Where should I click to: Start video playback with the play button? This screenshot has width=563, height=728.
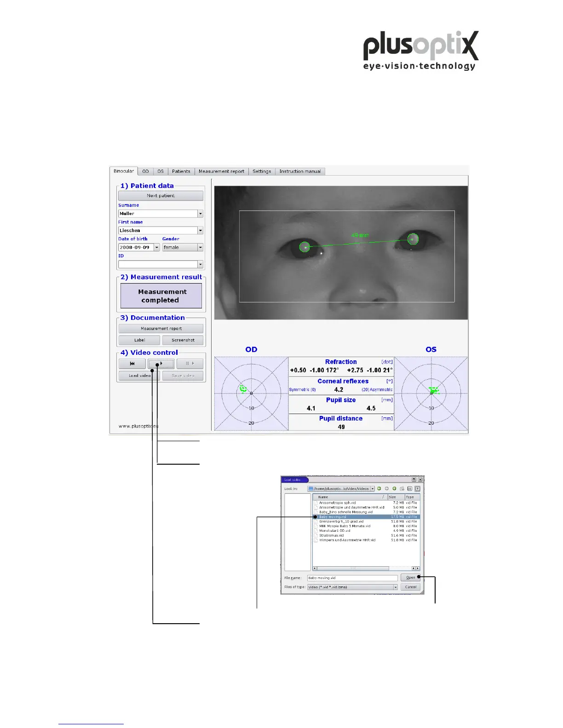pos(161,364)
